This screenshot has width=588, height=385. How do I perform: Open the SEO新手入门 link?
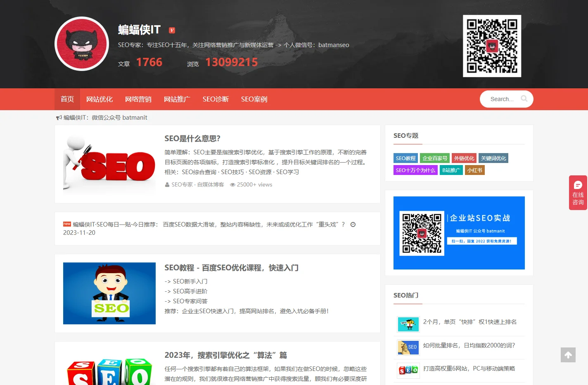pyautogui.click(x=190, y=281)
